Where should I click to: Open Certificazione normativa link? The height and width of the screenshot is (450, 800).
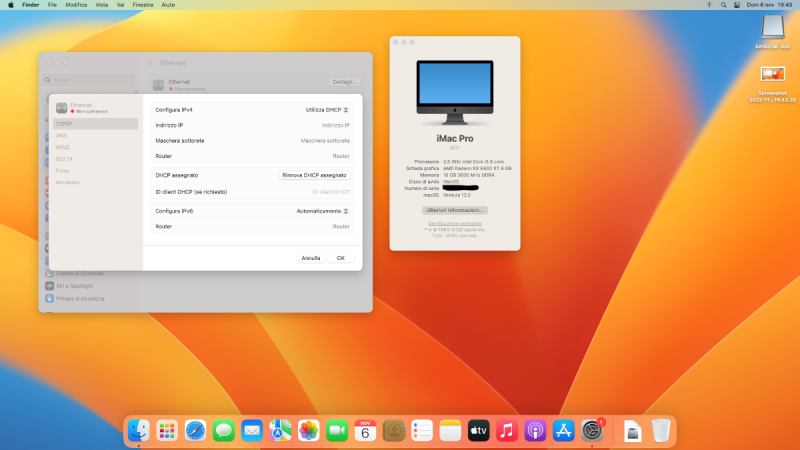click(455, 223)
